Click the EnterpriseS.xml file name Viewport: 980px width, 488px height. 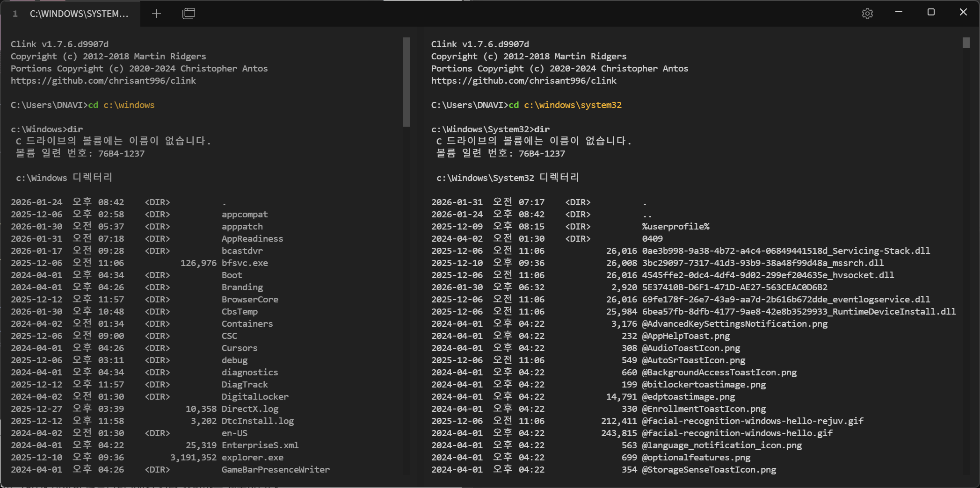260,445
